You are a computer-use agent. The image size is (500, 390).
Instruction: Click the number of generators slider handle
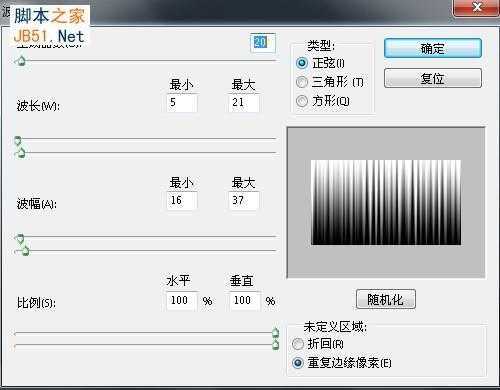coord(21,61)
